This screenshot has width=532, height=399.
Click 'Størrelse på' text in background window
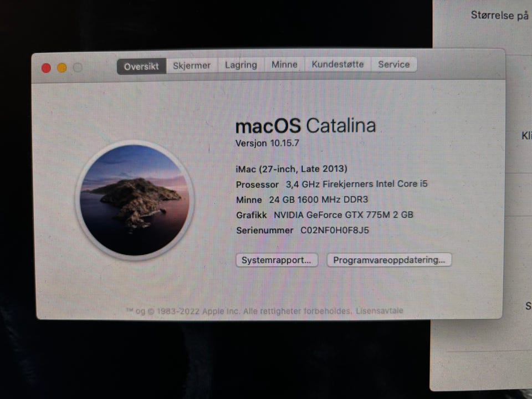tap(500, 16)
